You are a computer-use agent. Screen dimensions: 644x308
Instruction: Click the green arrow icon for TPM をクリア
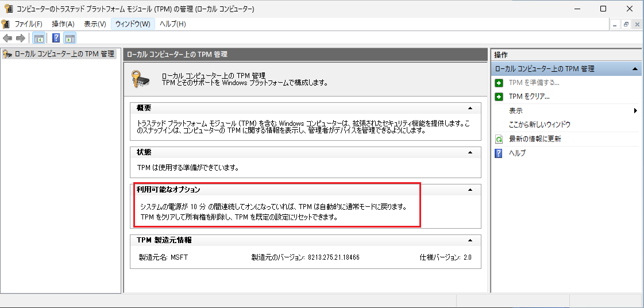click(x=499, y=97)
